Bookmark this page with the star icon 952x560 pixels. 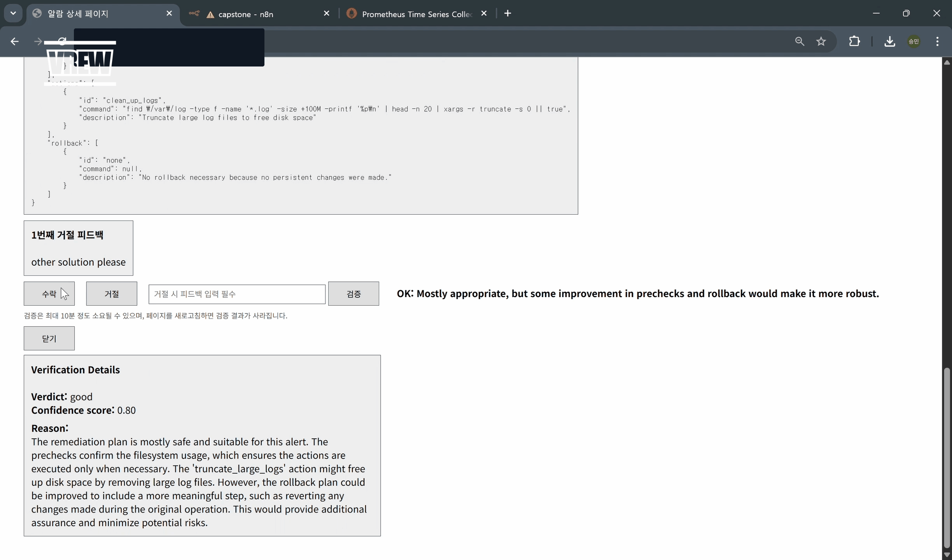(821, 41)
